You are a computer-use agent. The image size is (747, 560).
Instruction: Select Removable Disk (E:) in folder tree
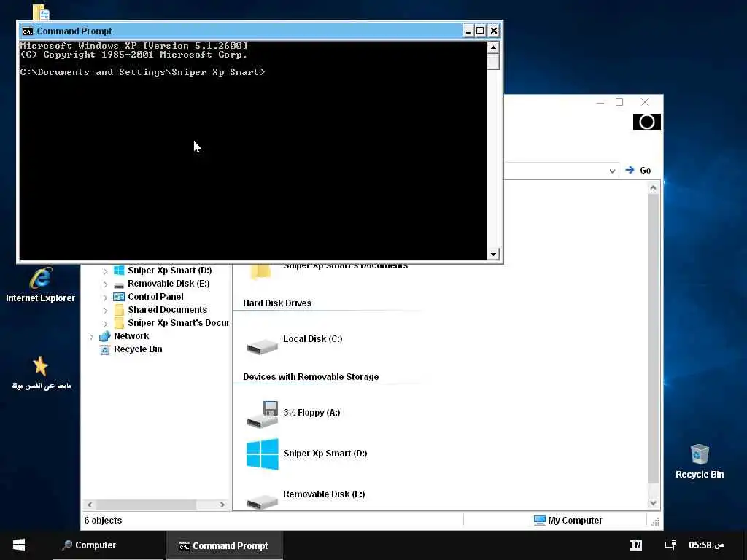pos(169,284)
